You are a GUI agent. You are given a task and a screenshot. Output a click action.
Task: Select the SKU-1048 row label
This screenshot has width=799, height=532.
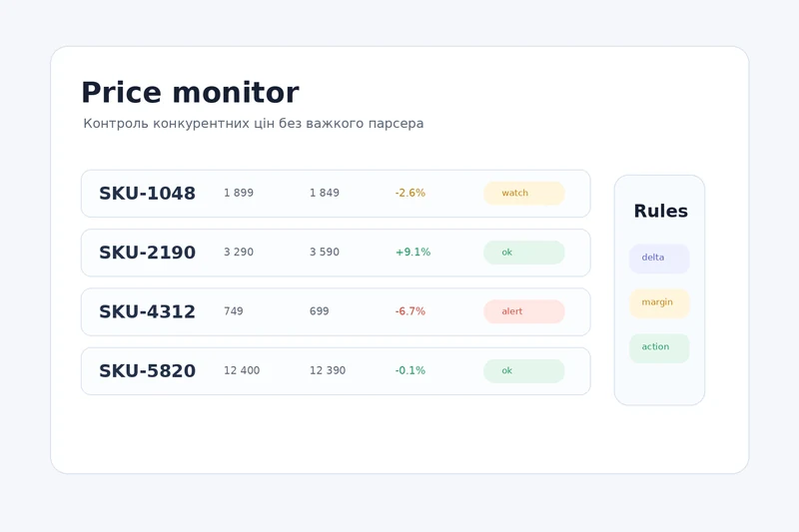click(147, 194)
